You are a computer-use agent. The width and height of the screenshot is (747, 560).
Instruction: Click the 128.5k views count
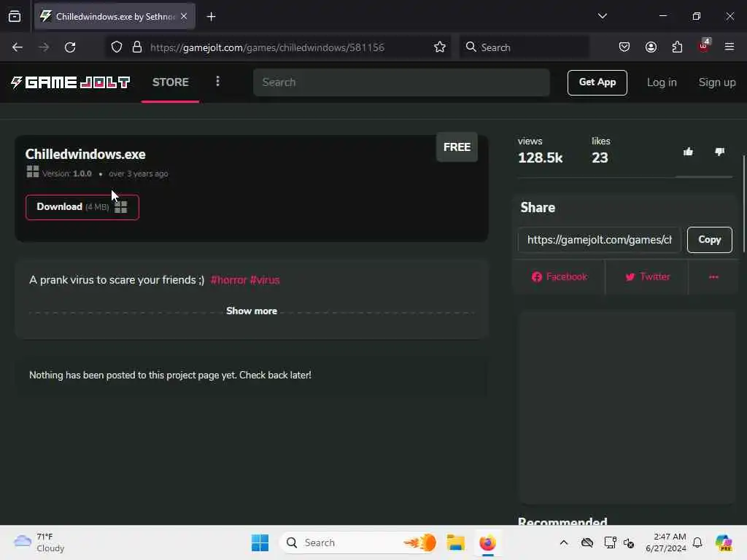click(x=541, y=158)
